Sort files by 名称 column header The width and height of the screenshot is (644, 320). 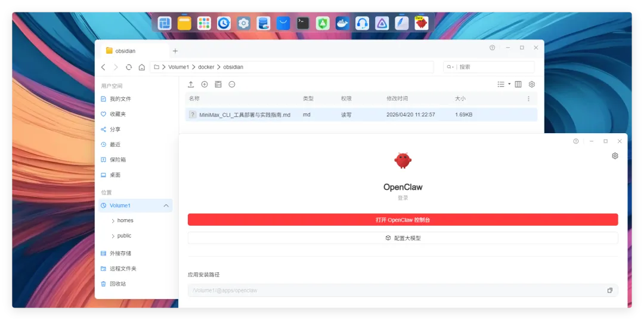pyautogui.click(x=194, y=99)
